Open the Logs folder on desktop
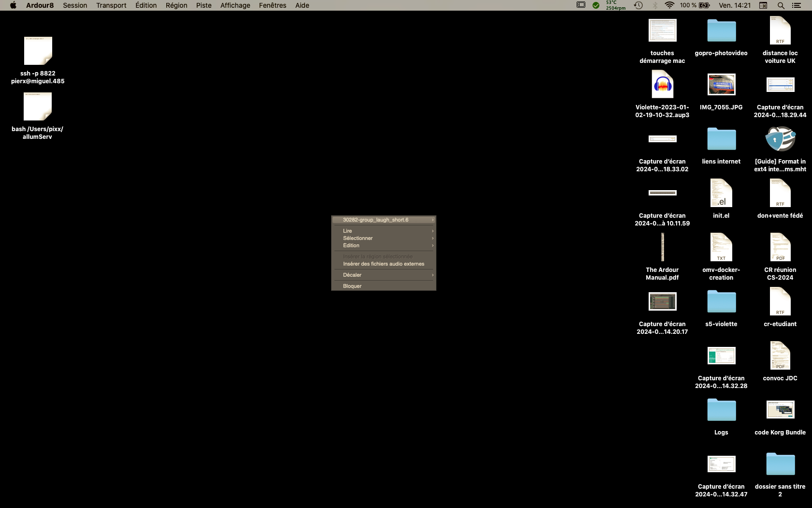812x508 pixels. (x=721, y=410)
